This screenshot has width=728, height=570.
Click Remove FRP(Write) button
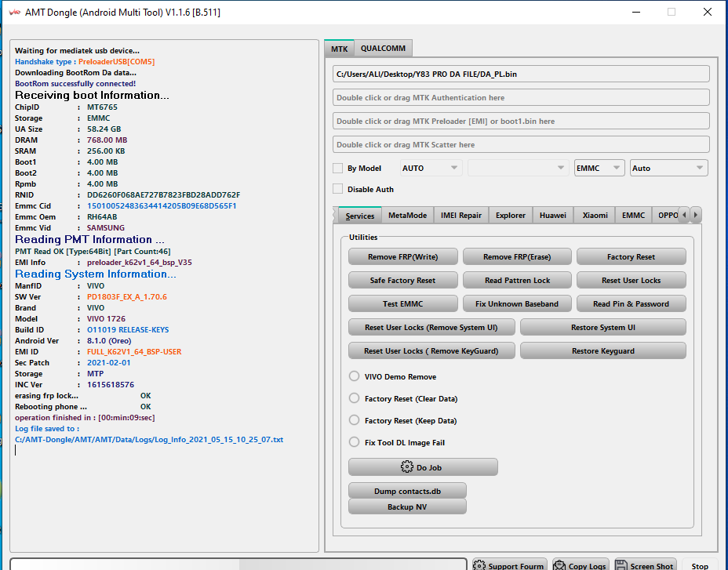click(403, 256)
